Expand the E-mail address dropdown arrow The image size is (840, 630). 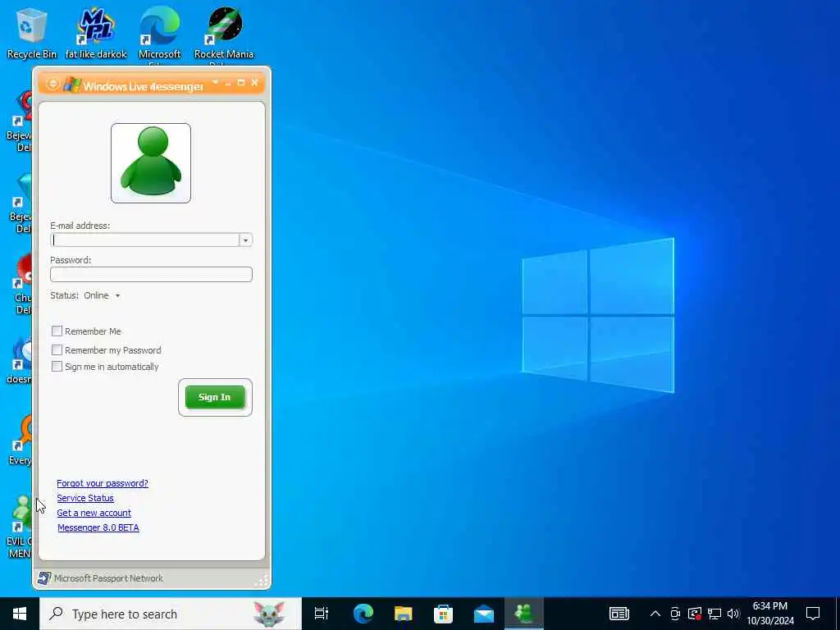pyautogui.click(x=245, y=240)
